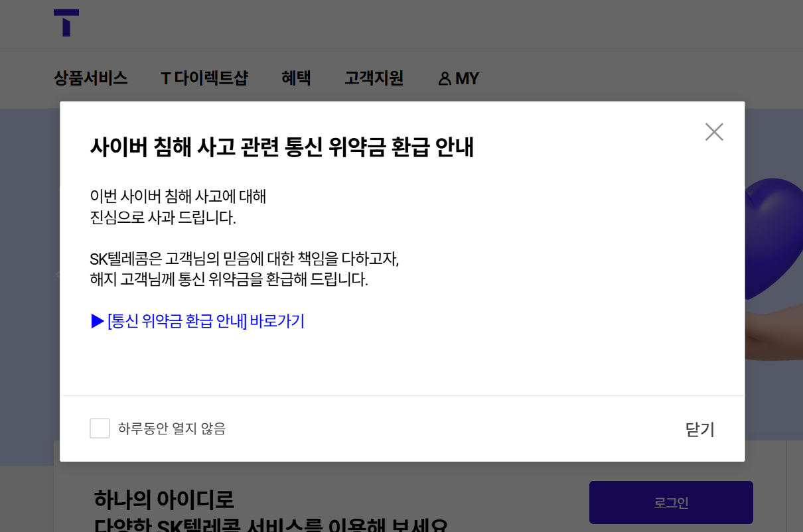
Task: Close the popup with the X icon
Action: 714,132
